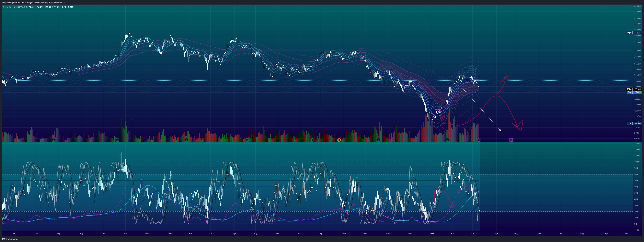Click the TSLA 172.85 price label

coord(634,89)
